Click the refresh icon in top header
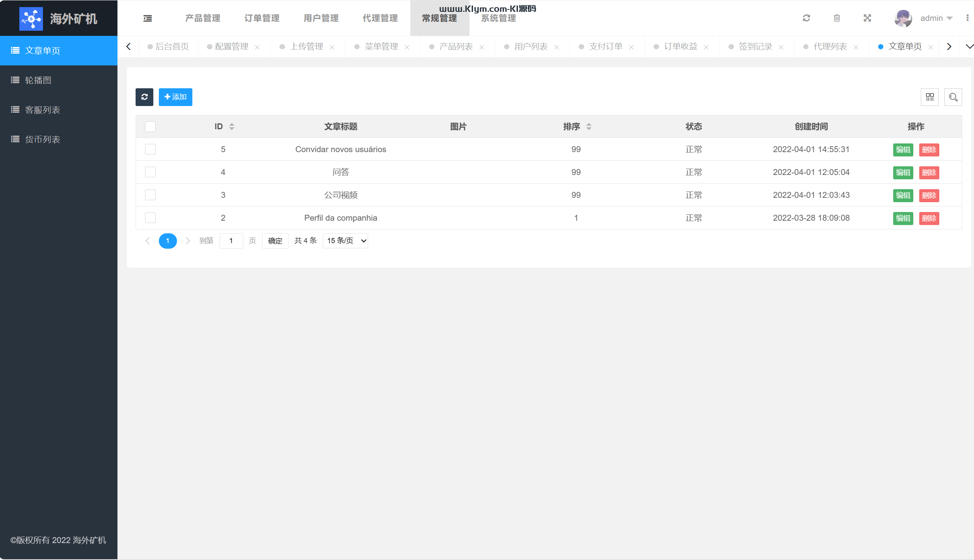This screenshot has width=974, height=560. 806,18
